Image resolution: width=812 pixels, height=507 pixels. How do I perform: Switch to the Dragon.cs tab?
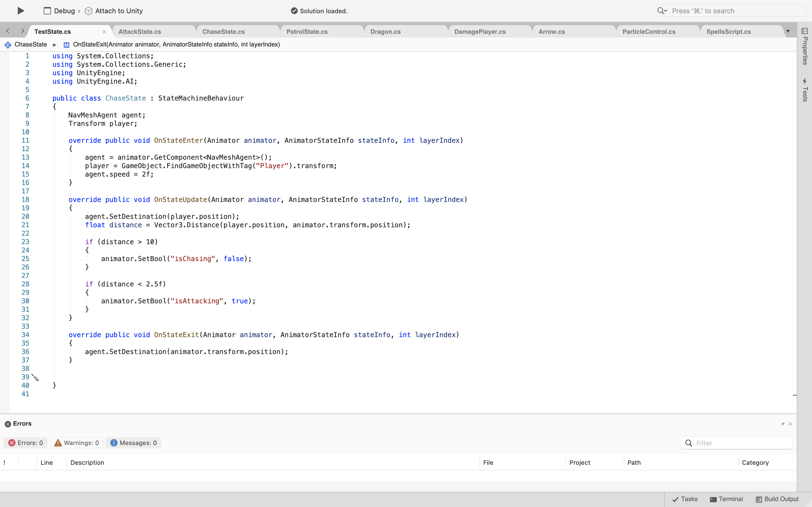coord(385,32)
